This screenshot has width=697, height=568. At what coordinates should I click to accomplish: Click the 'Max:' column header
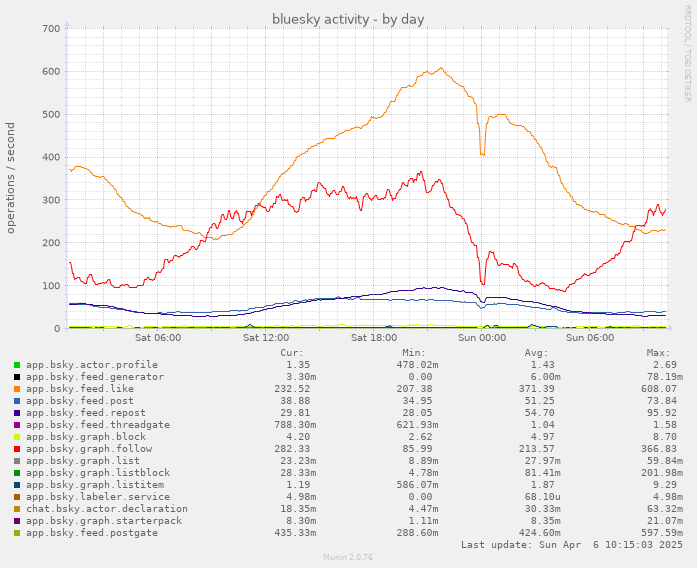click(657, 353)
